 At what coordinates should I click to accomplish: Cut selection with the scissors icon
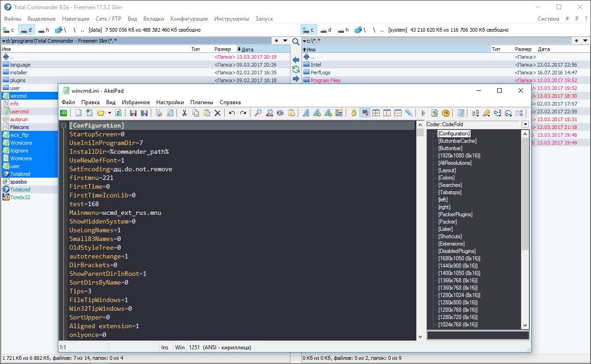pos(184,113)
